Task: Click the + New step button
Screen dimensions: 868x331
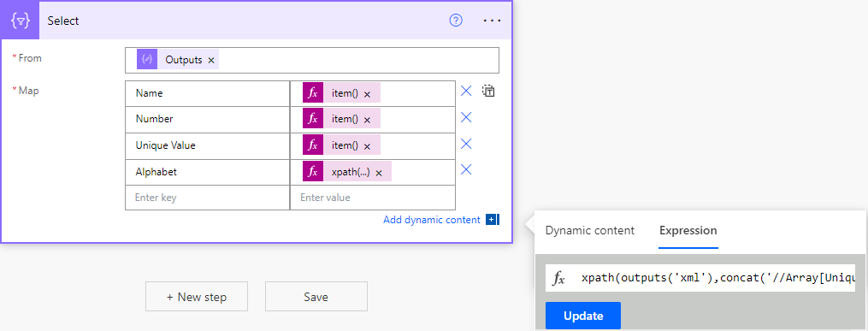Action: tap(197, 297)
